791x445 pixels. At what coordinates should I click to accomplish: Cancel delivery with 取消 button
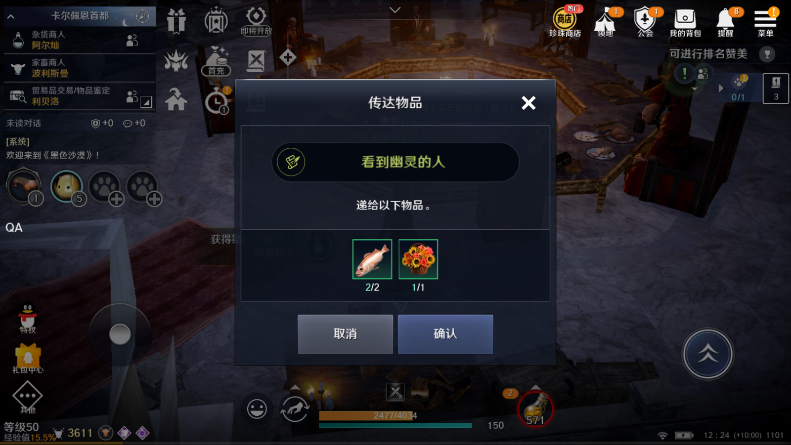(x=345, y=334)
